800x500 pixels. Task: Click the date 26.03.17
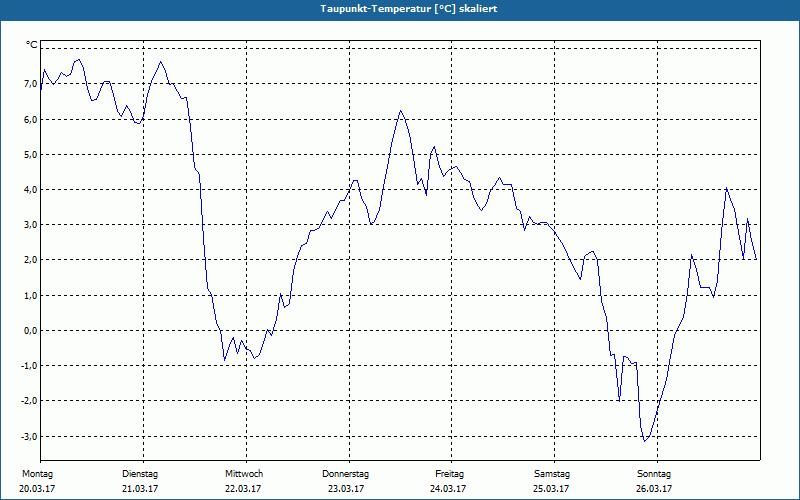pos(654,489)
